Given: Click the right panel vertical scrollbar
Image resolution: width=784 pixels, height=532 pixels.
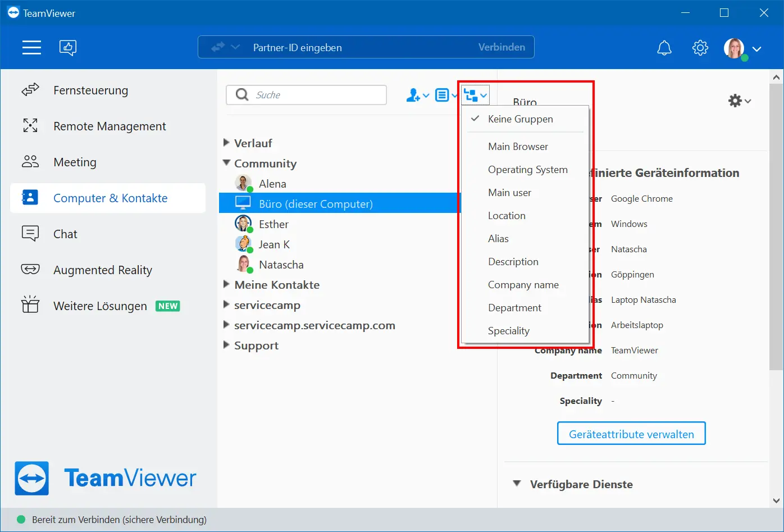Looking at the screenshot, I should coord(776,227).
